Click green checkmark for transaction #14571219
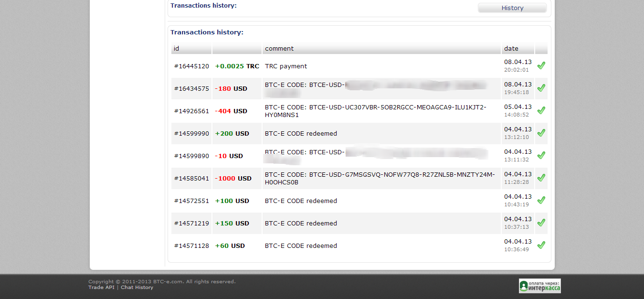Viewport: 644px width, 299px height. click(x=541, y=223)
